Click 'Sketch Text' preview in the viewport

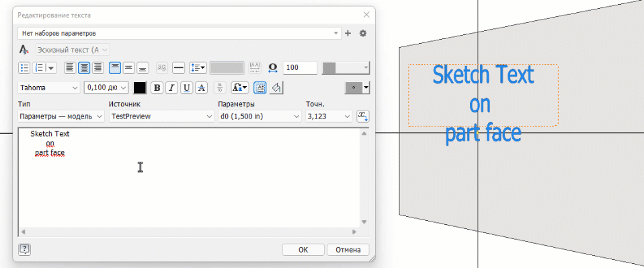[483, 75]
